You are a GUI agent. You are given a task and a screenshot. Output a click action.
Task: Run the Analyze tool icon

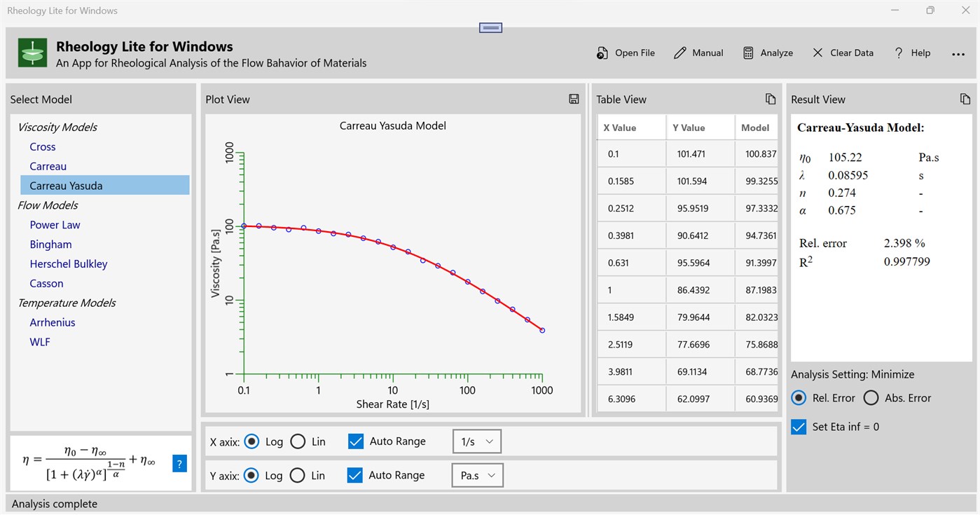747,52
